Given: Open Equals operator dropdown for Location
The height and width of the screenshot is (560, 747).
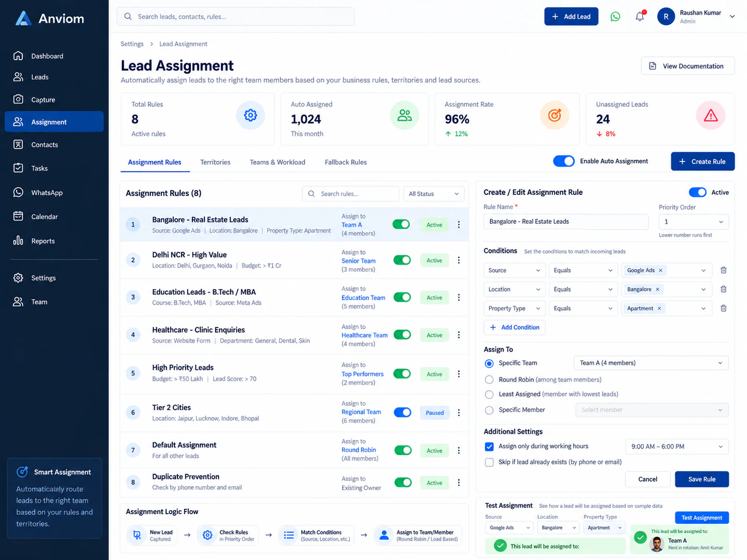Looking at the screenshot, I should [583, 289].
